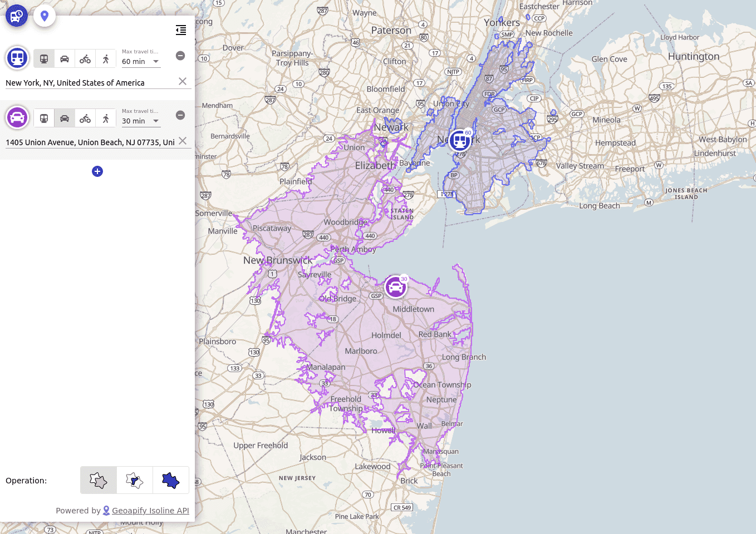Image resolution: width=756 pixels, height=534 pixels.
Task: Collapse the side panel with indent icon
Action: pos(181,30)
